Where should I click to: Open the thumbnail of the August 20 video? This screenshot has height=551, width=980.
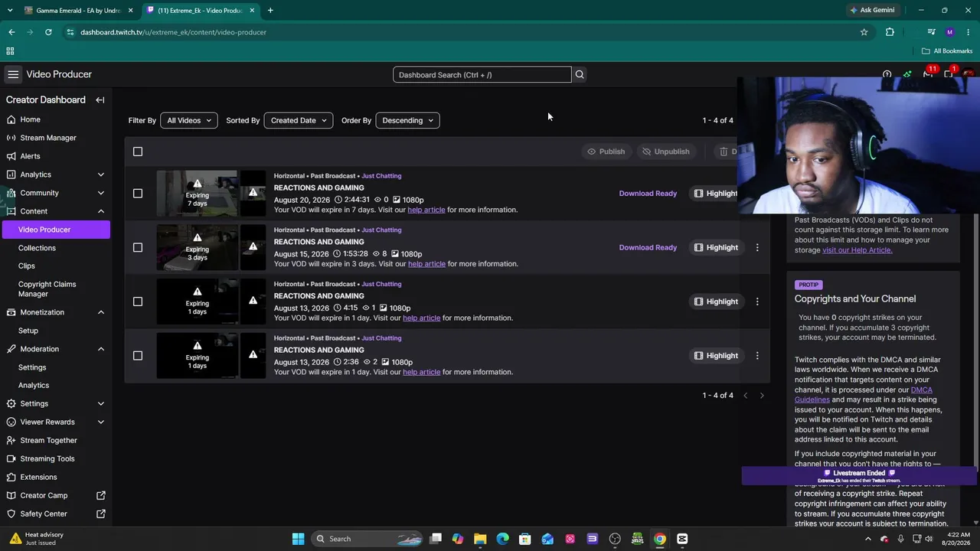click(x=198, y=194)
